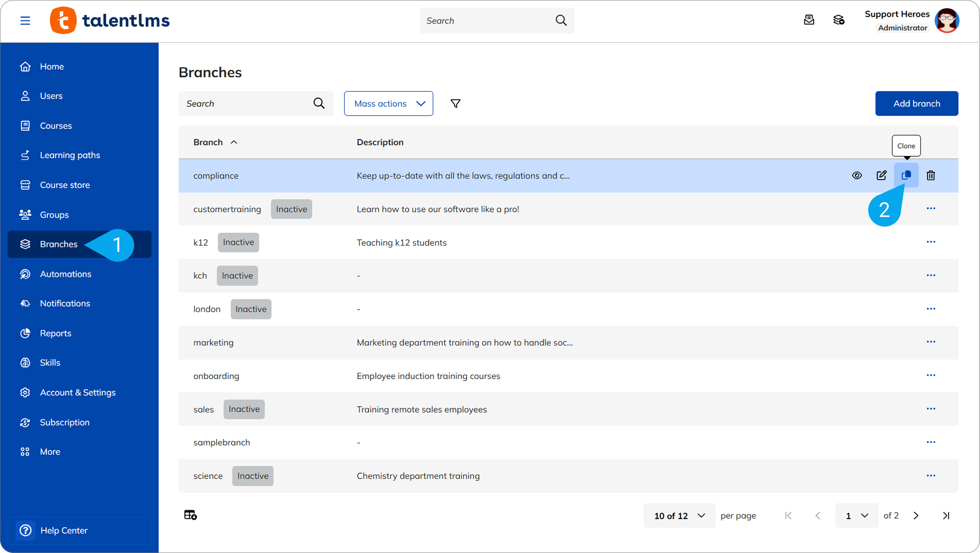The image size is (980, 553).
Task: Open the filter funnel icon
Action: tap(456, 103)
